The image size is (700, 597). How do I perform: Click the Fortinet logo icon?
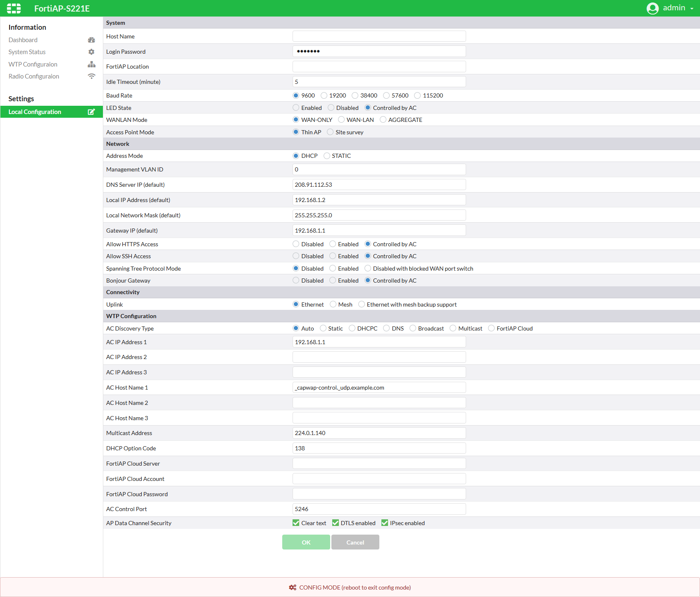pyautogui.click(x=14, y=8)
